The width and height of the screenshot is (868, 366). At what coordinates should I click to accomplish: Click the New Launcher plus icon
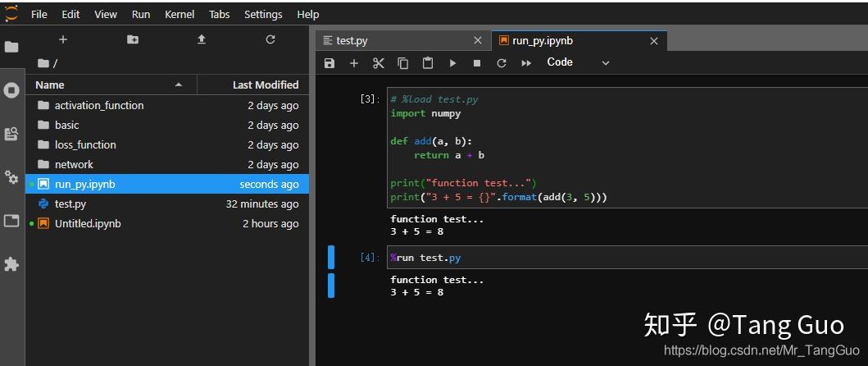click(x=63, y=39)
